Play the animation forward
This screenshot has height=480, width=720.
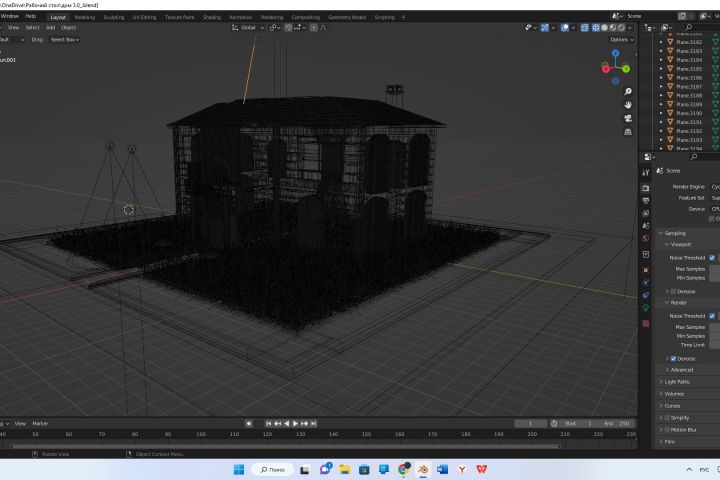pos(295,424)
